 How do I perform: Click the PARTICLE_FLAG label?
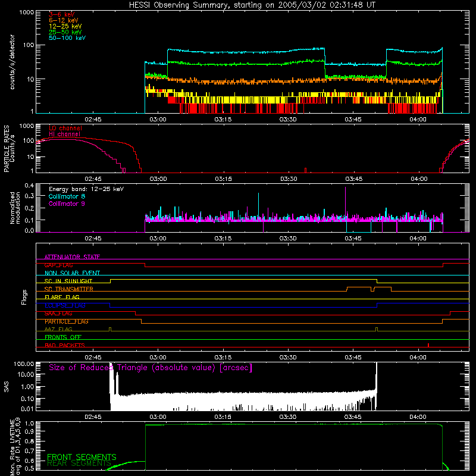[67, 321]
